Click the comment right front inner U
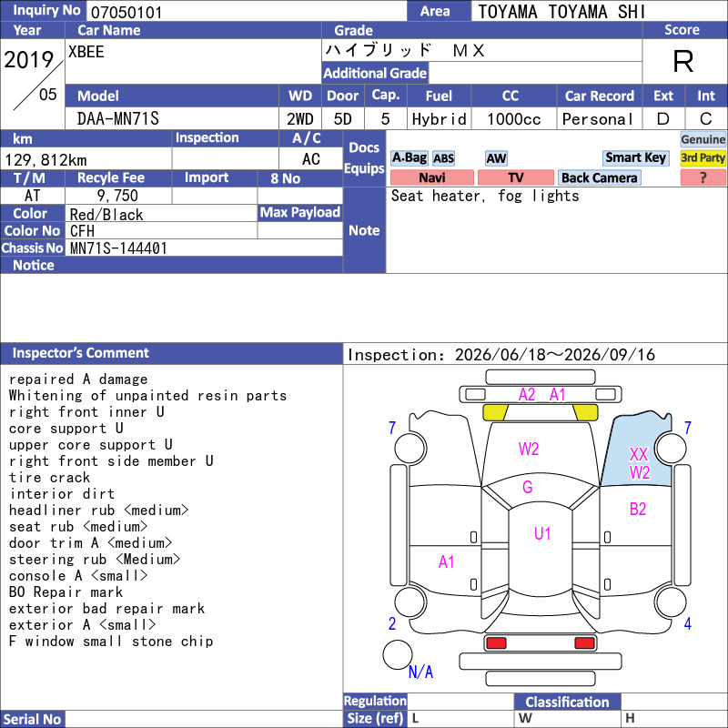Screen dimensions: 728x728 86,412
